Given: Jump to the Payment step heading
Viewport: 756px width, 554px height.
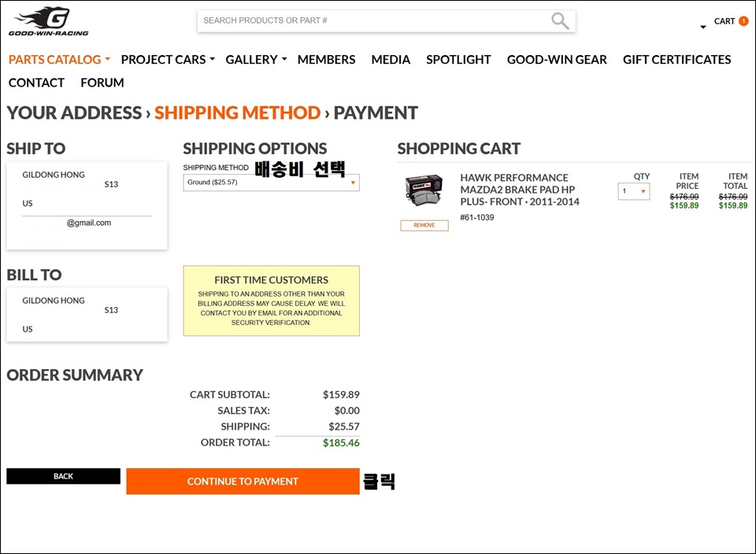Looking at the screenshot, I should point(376,113).
